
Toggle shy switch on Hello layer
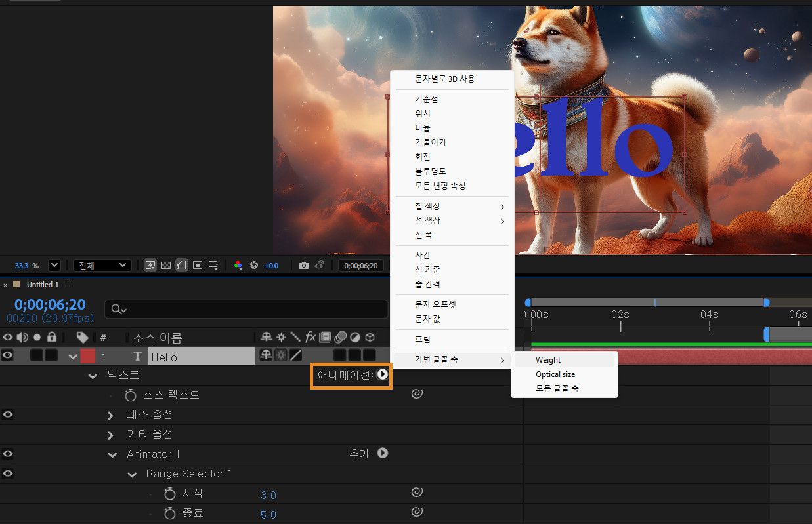pyautogui.click(x=267, y=355)
